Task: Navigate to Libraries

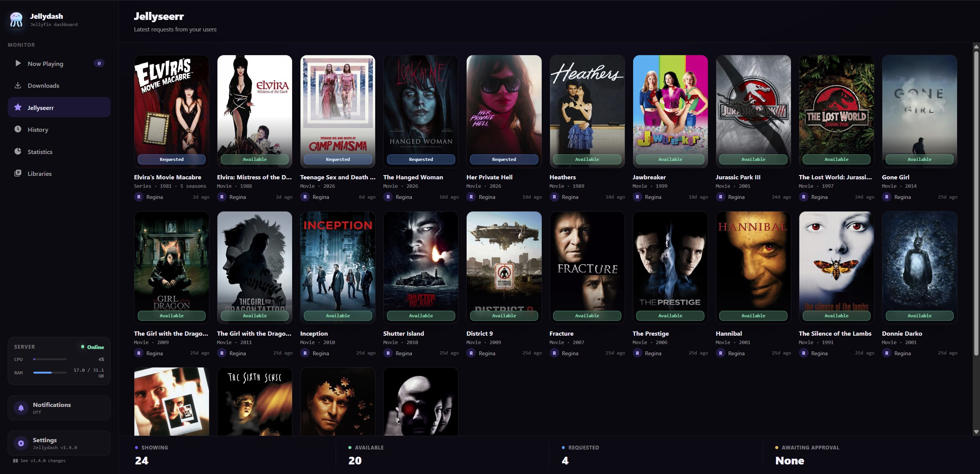Action: (59, 173)
